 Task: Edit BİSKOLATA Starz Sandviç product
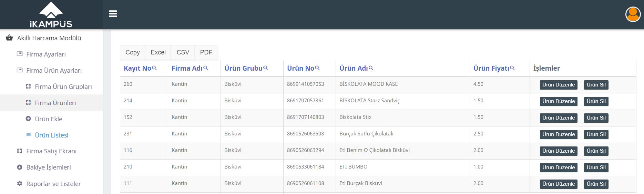pos(559,101)
